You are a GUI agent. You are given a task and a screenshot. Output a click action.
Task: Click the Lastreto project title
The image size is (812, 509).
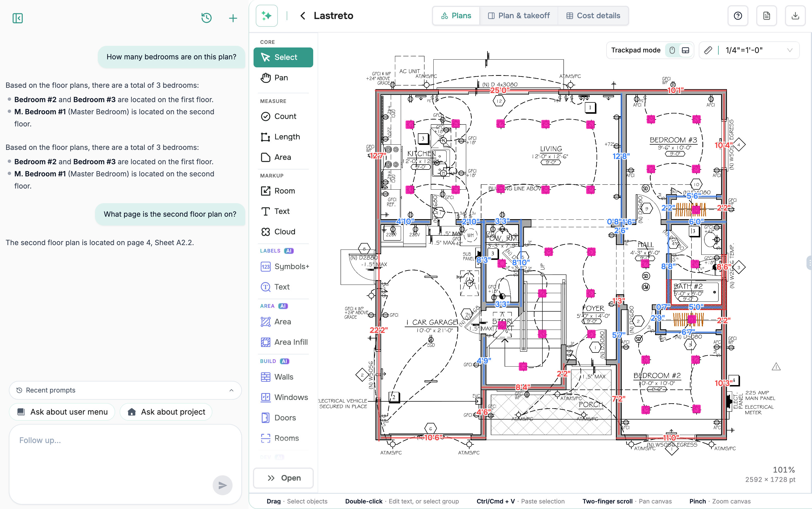[x=333, y=16]
